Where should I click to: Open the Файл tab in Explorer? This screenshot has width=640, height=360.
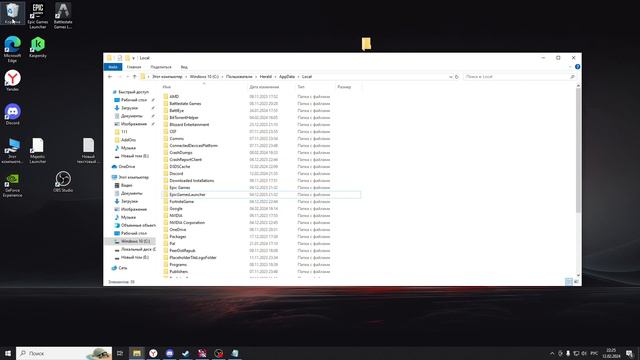tap(113, 67)
